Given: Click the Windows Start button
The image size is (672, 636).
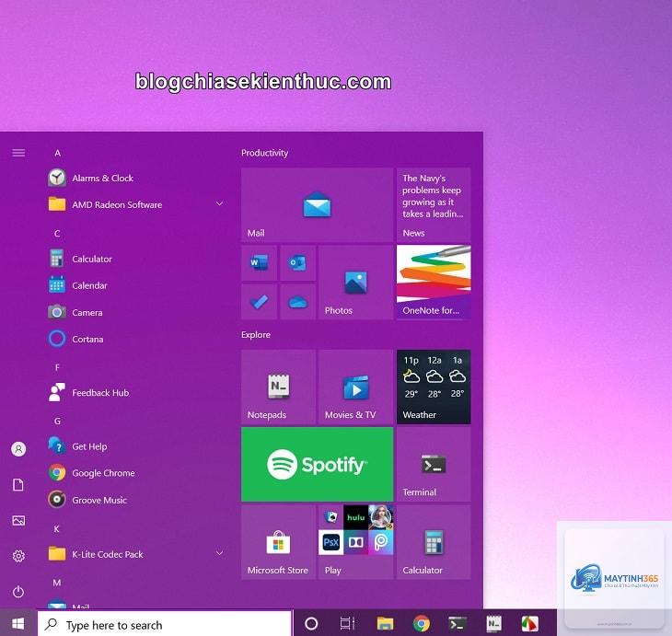Looking at the screenshot, I should 18,623.
